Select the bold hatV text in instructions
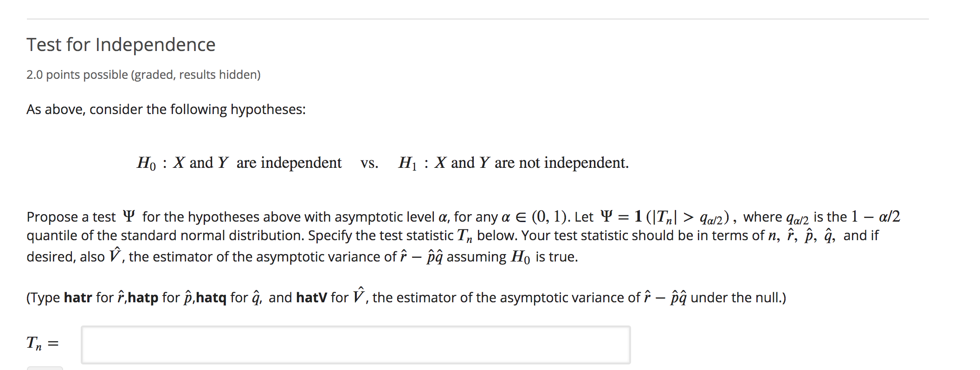 coord(310,296)
